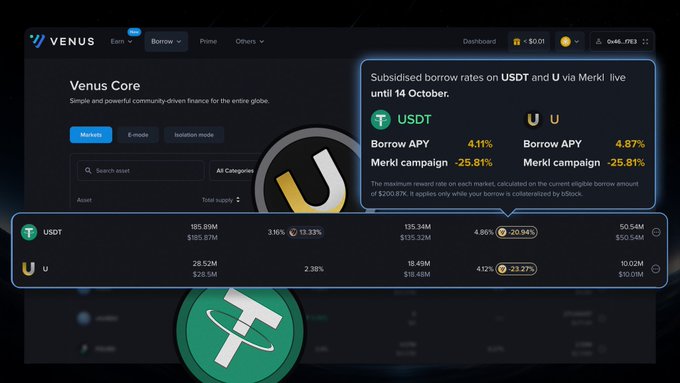
Task: Click U supply APY 2.38%
Action: [314, 269]
